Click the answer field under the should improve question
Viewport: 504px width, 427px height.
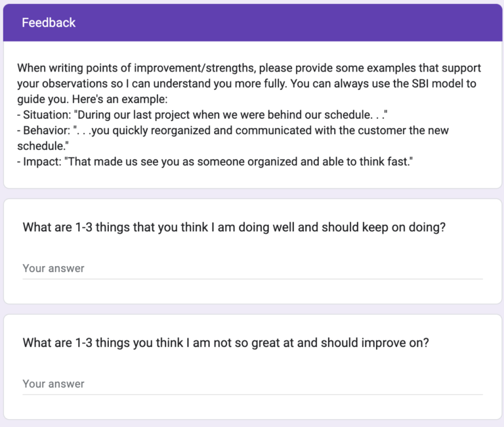(252, 384)
